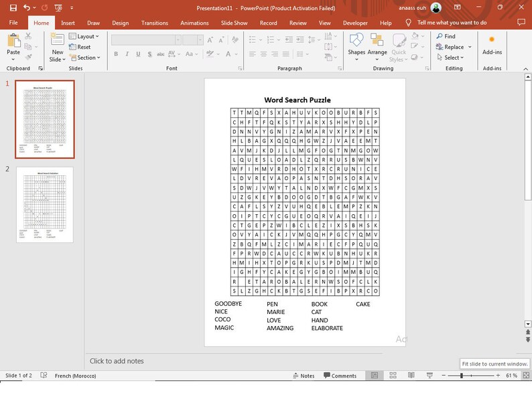Click the user account avatar
Viewport: 532px width, 399px height.
pos(436,8)
